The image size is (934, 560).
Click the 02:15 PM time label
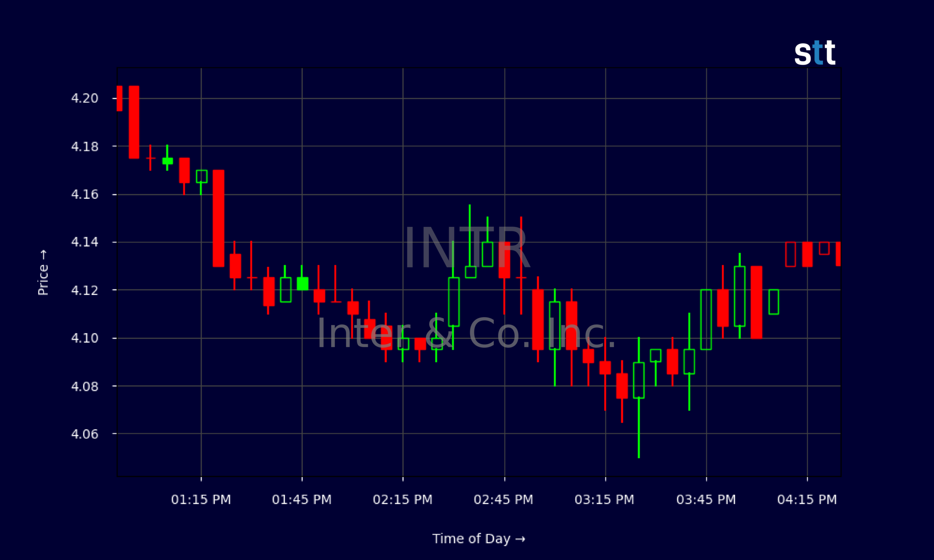coord(402,499)
